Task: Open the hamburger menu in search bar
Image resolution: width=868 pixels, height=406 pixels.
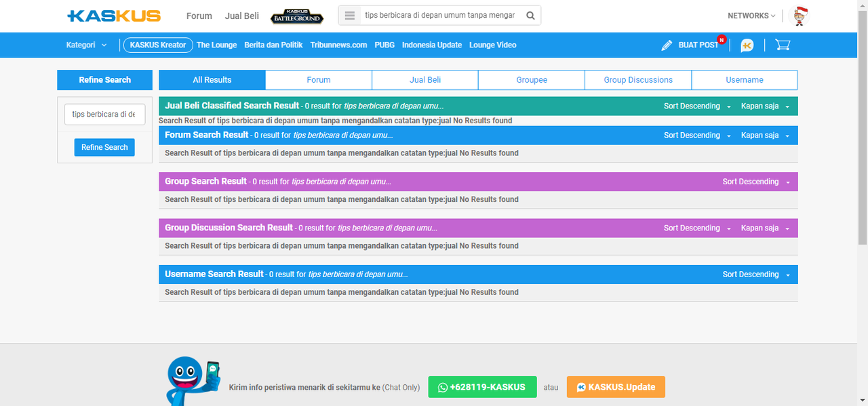Action: 350,16
